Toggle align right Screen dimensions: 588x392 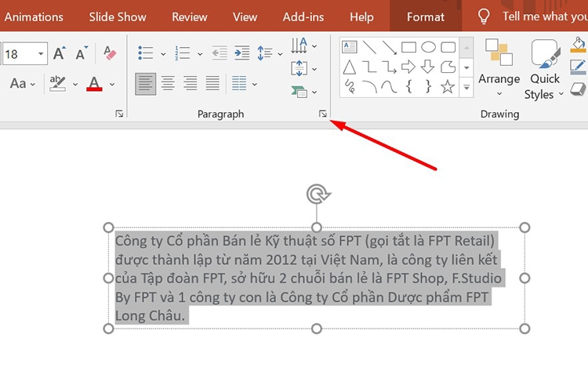click(x=191, y=84)
